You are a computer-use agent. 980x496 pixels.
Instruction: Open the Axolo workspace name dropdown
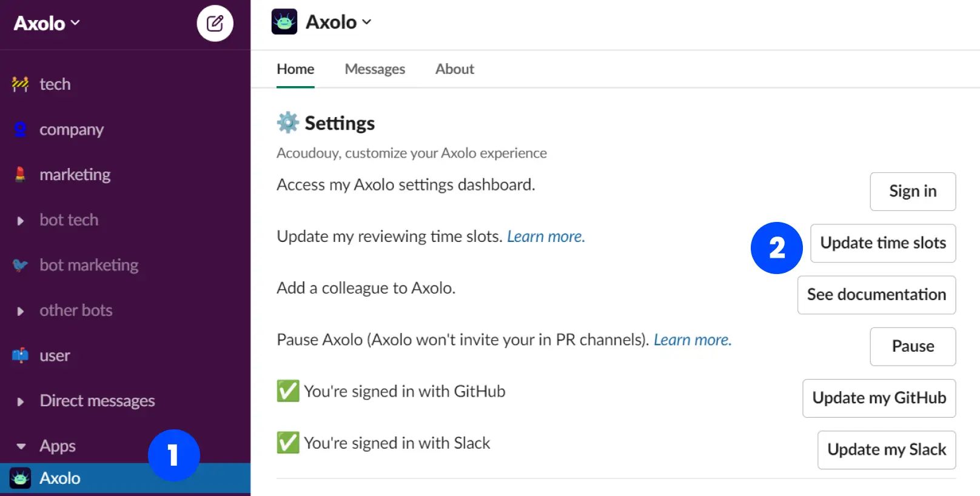[x=47, y=23]
